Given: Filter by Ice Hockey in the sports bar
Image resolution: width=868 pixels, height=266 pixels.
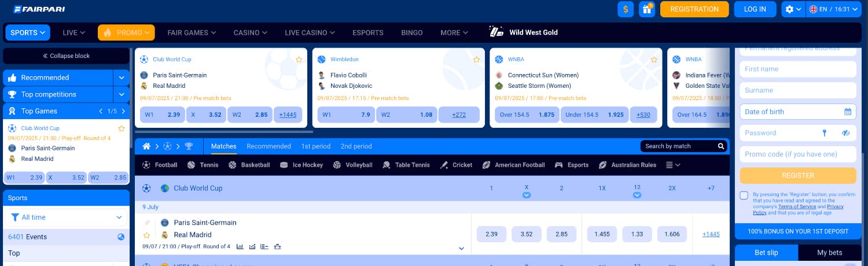Looking at the screenshot, I should pyautogui.click(x=301, y=165).
